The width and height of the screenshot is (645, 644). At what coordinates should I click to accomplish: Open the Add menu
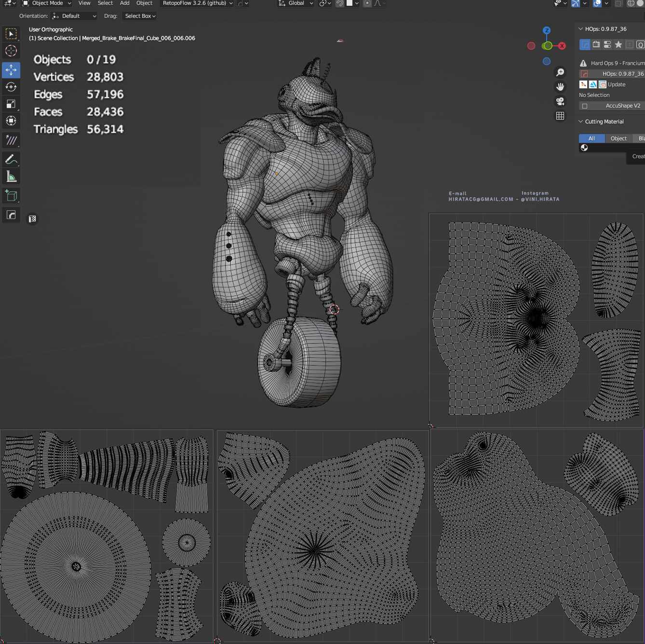click(124, 3)
